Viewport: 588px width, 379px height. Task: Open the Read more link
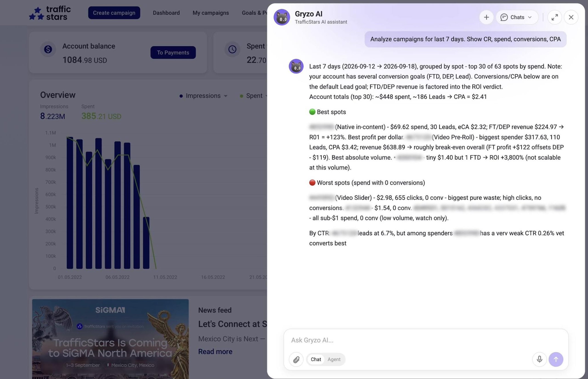coord(215,351)
